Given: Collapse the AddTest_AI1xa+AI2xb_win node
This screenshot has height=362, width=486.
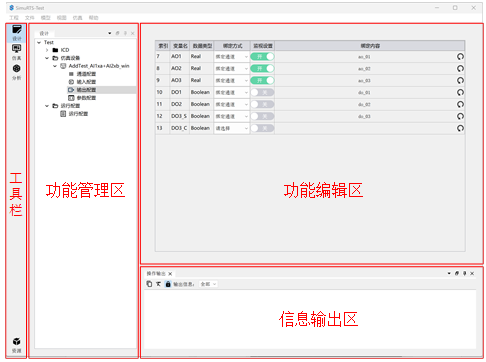Looking at the screenshot, I should coord(55,66).
